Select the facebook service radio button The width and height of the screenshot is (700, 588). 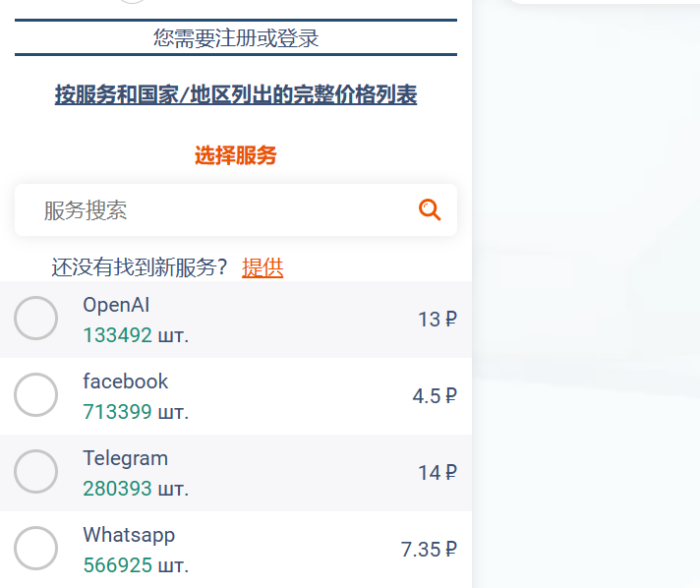35,395
